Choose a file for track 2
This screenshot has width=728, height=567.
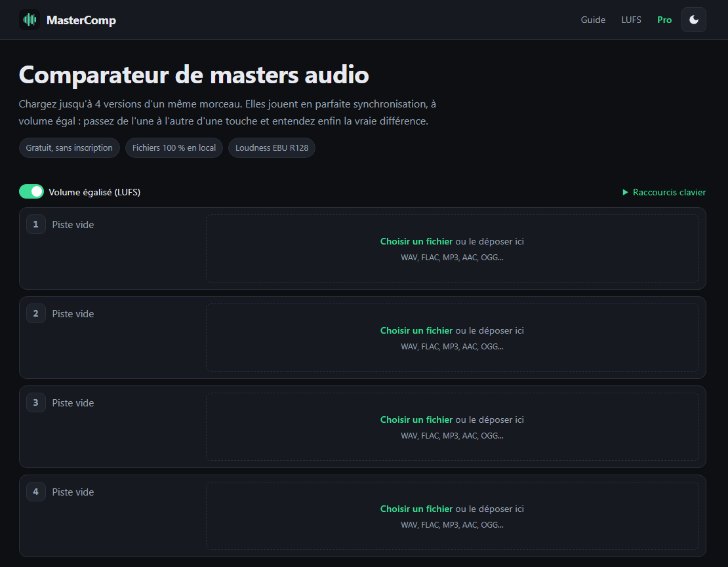click(x=416, y=330)
